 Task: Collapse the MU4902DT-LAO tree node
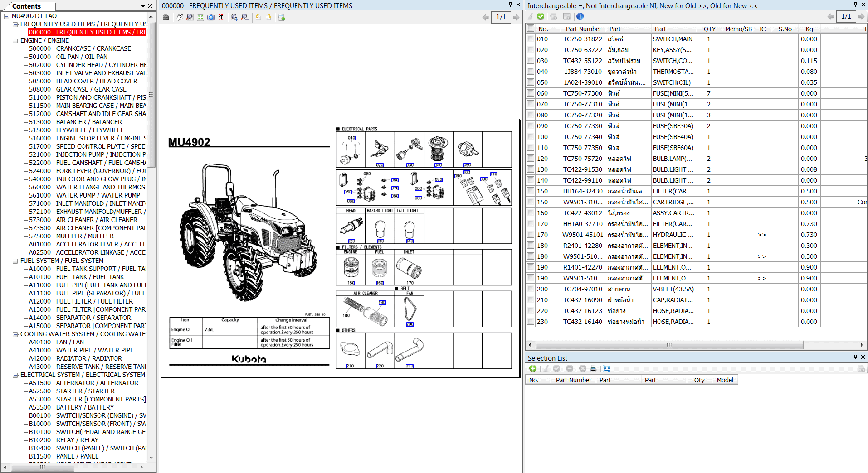(6, 16)
